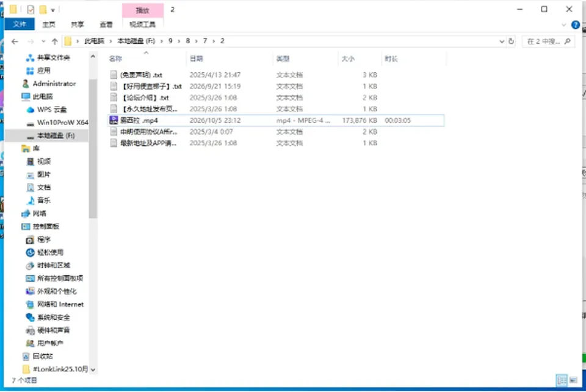Switch to the 主页 ribbon tab

coord(49,24)
